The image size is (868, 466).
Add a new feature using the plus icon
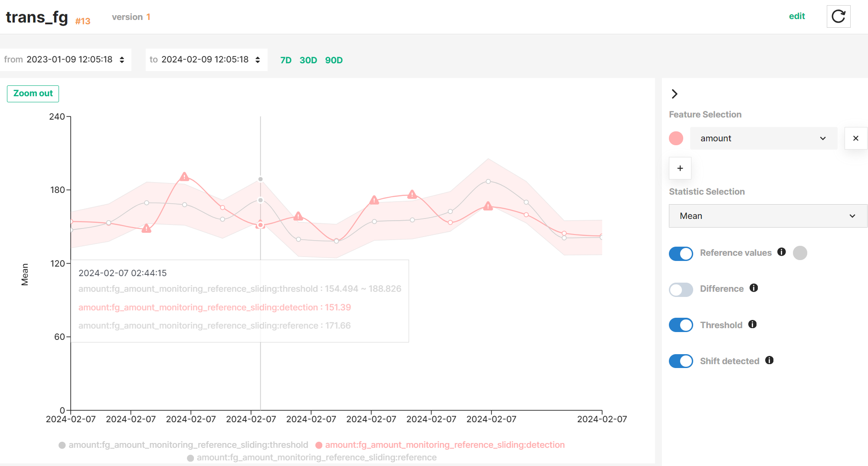tap(680, 168)
